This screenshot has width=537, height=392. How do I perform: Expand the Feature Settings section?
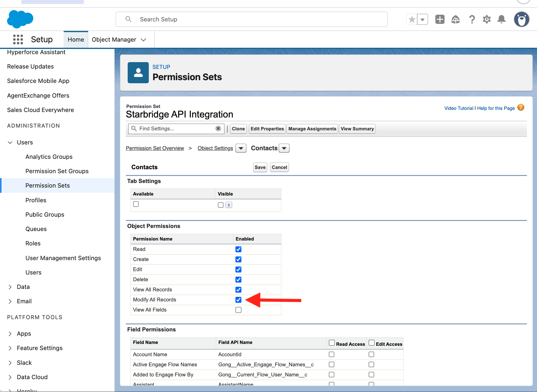(10, 348)
